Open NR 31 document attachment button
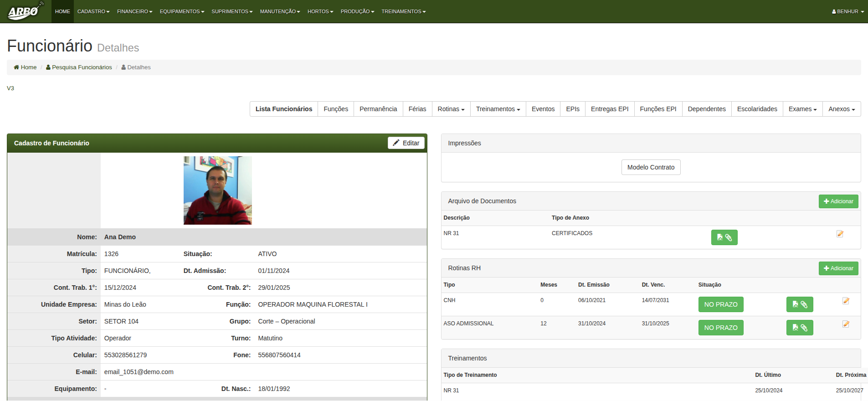This screenshot has width=868, height=401. (724, 237)
